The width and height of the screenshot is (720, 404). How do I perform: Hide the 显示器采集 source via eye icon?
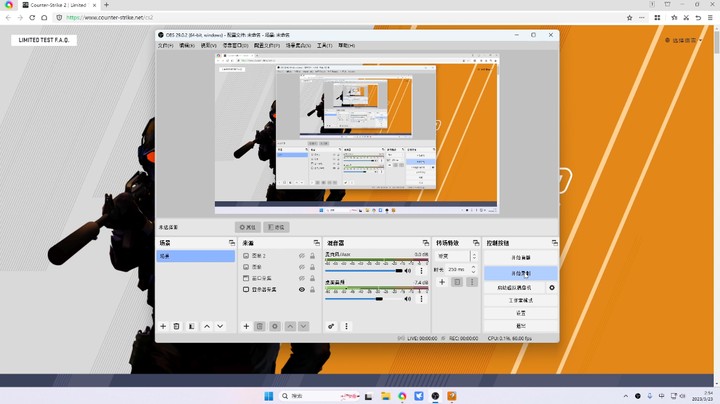pyautogui.click(x=302, y=290)
